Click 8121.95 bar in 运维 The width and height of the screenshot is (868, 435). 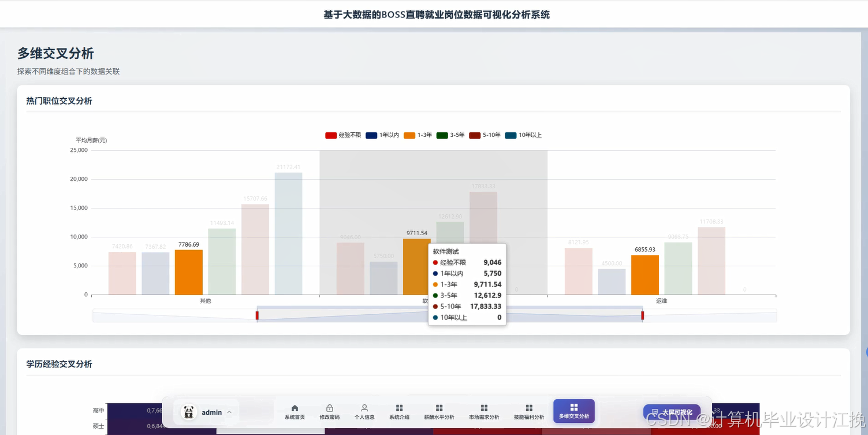coord(579,271)
